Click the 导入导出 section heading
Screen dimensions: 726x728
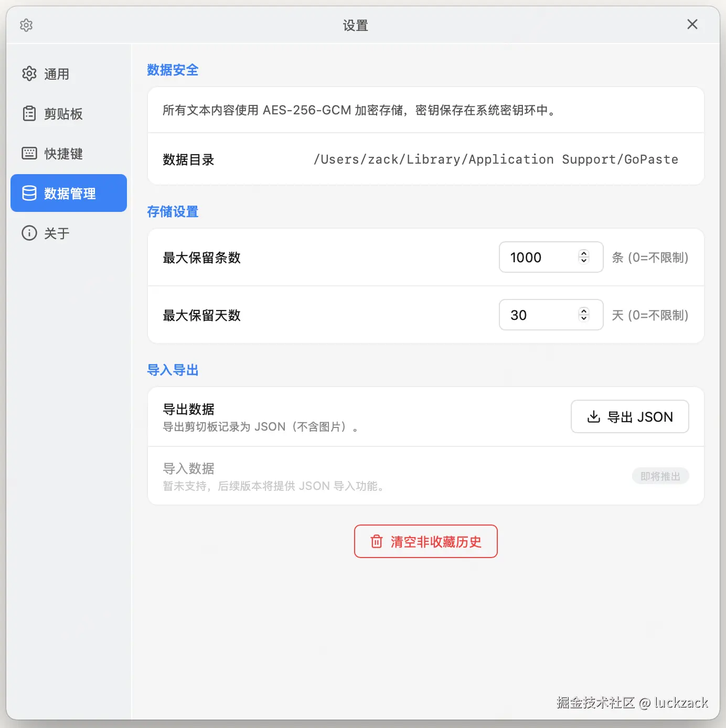[x=173, y=370]
